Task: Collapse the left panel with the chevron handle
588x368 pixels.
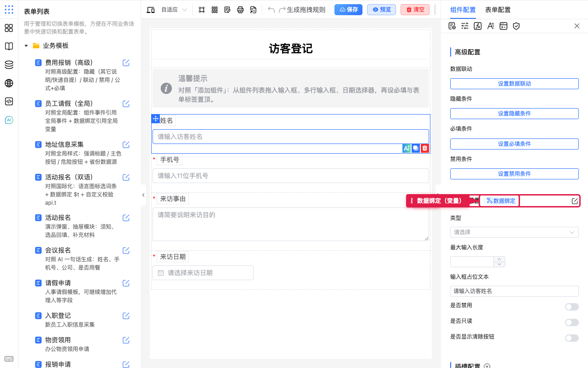Action: 143,195
